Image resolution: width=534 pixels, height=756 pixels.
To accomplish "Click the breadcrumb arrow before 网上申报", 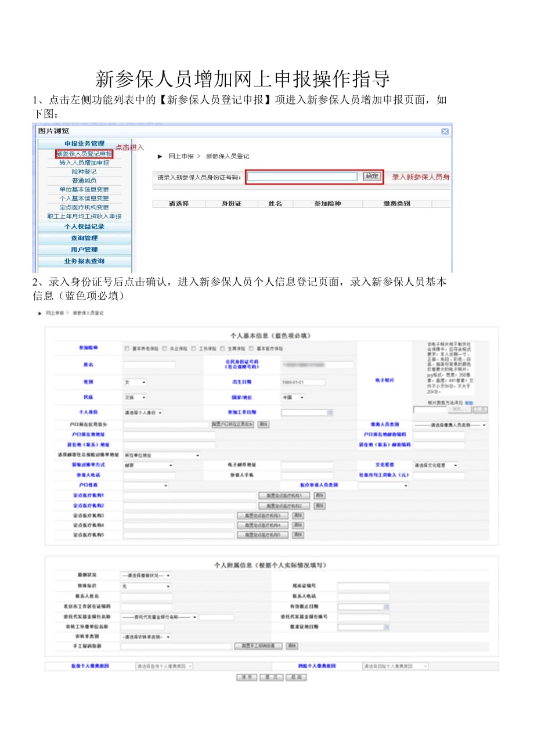I will click(160, 156).
